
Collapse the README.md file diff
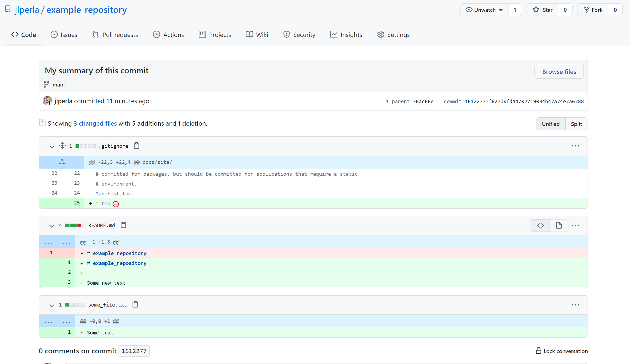tap(52, 226)
